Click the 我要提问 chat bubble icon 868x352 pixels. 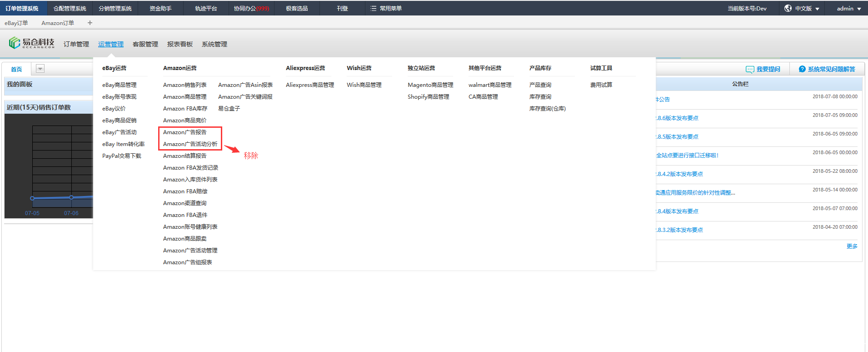point(749,69)
